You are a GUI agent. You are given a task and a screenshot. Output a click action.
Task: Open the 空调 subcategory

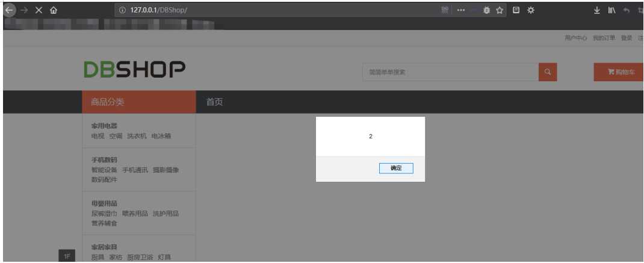click(x=116, y=136)
